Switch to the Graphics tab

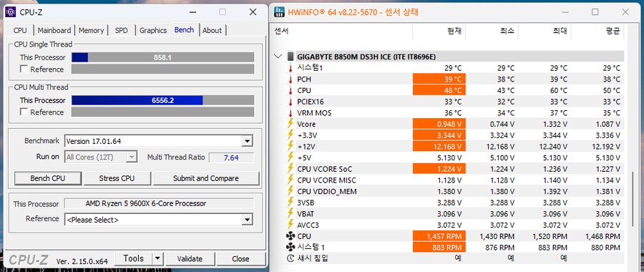(153, 30)
